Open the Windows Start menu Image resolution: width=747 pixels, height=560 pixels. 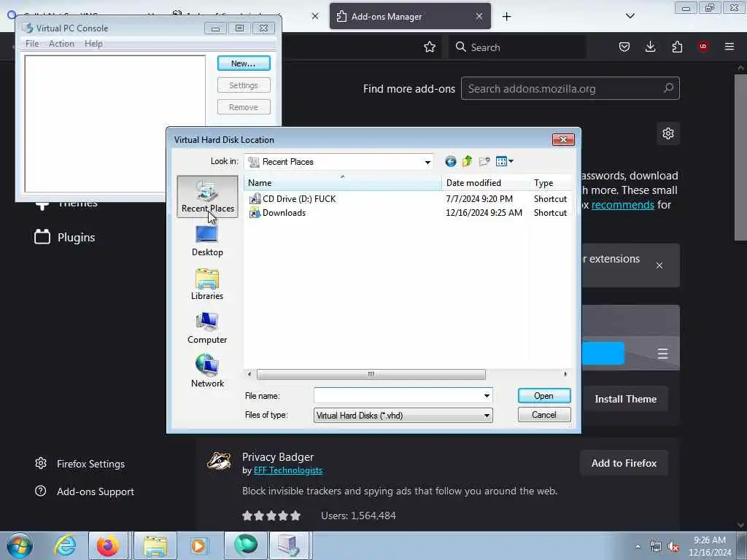19,545
